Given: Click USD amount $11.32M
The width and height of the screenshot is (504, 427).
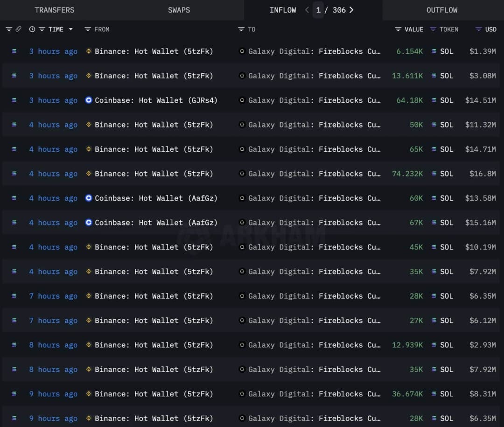Looking at the screenshot, I should 480,125.
